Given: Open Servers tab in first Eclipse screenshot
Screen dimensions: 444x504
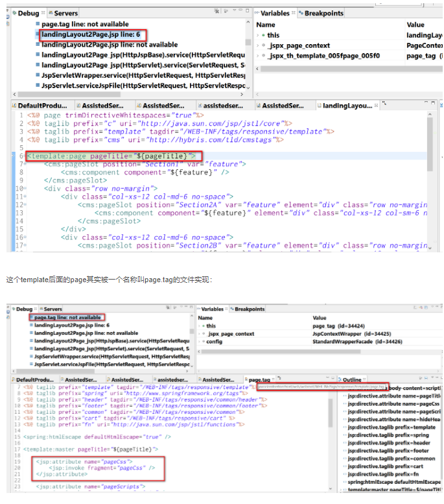Looking at the screenshot, I should click(x=63, y=13).
